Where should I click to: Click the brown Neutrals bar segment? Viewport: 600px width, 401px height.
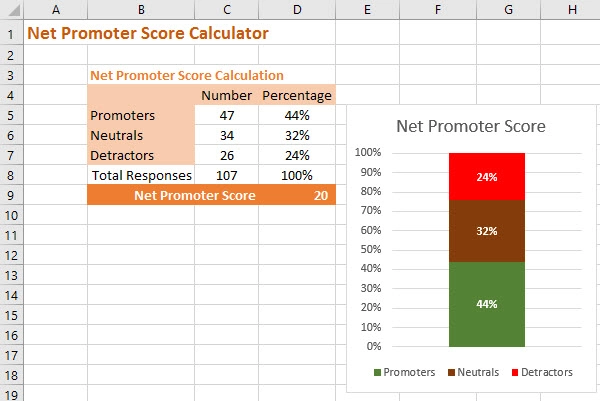click(x=487, y=231)
